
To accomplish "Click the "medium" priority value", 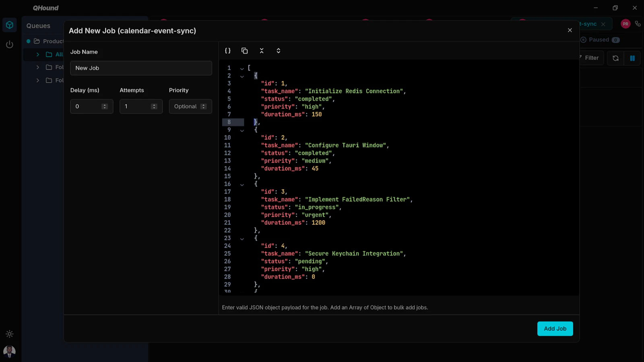I will 315,161.
